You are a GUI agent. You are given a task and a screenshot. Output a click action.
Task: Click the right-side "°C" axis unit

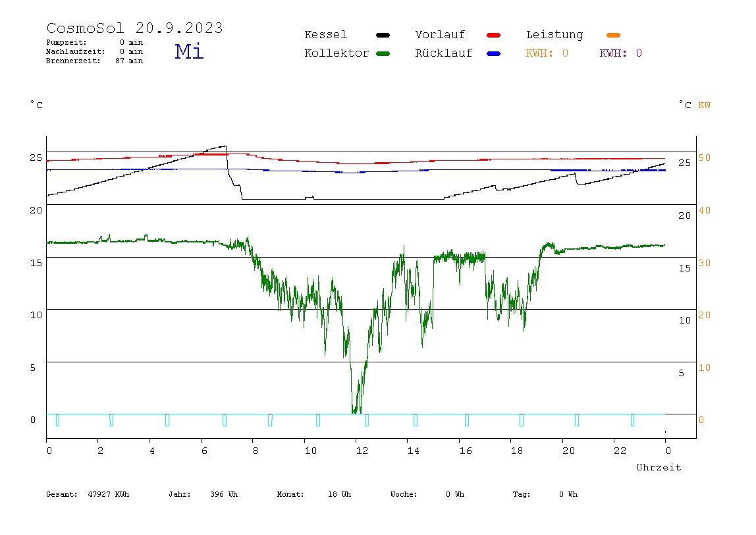click(x=685, y=105)
